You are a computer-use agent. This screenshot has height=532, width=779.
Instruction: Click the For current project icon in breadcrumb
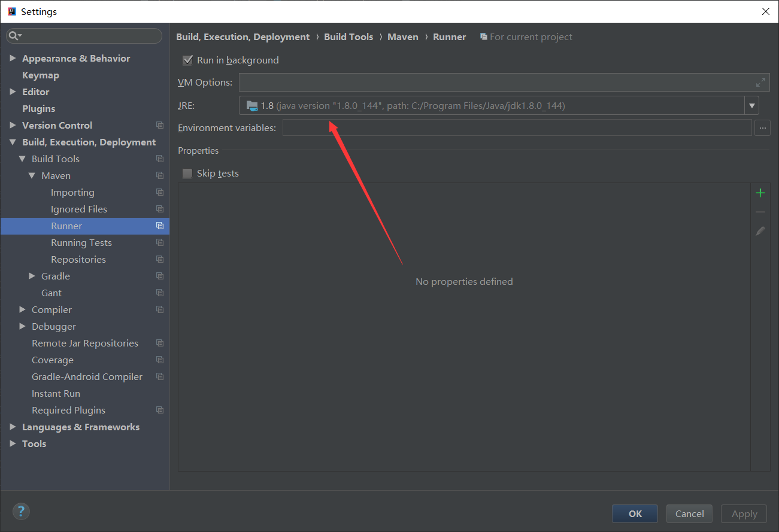point(484,37)
